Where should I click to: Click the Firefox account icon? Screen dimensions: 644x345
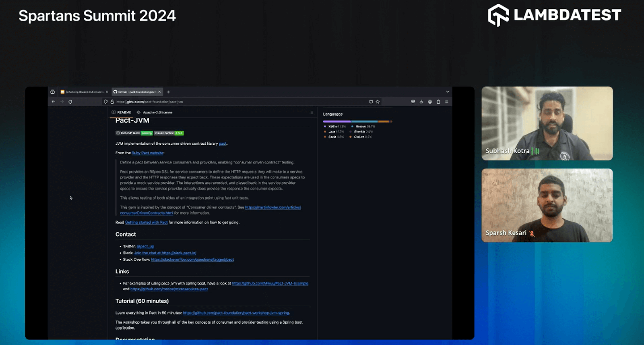click(430, 102)
